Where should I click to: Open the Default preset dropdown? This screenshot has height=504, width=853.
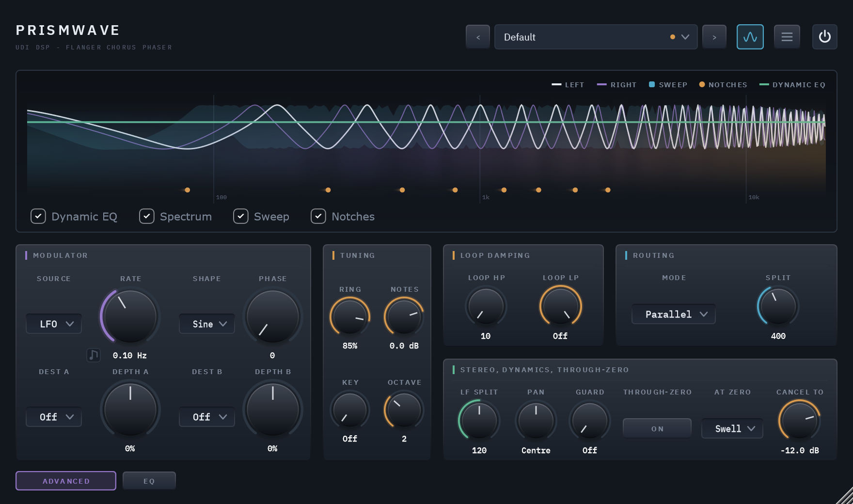point(596,37)
